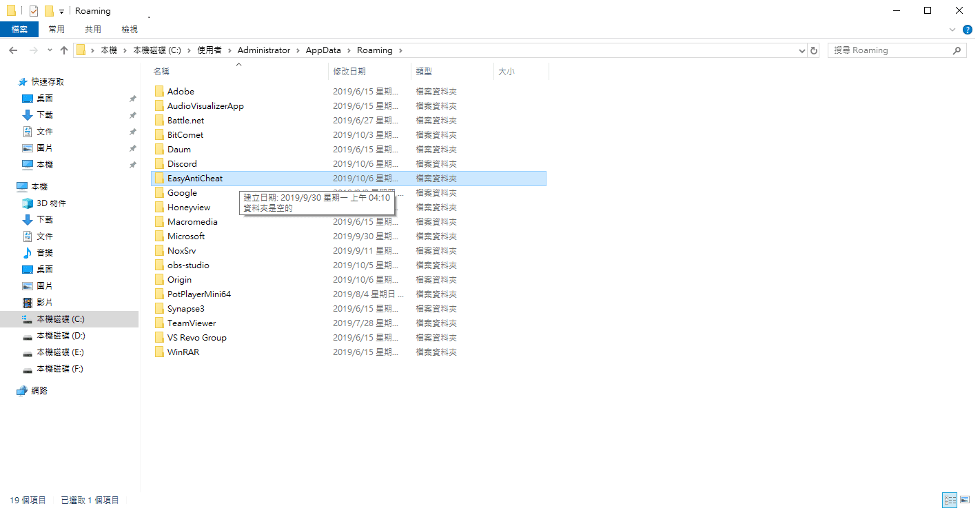Click the BitComet folder icon

tap(159, 135)
